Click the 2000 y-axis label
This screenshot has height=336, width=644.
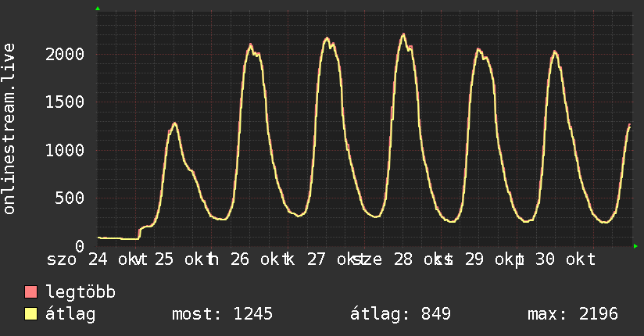65,54
